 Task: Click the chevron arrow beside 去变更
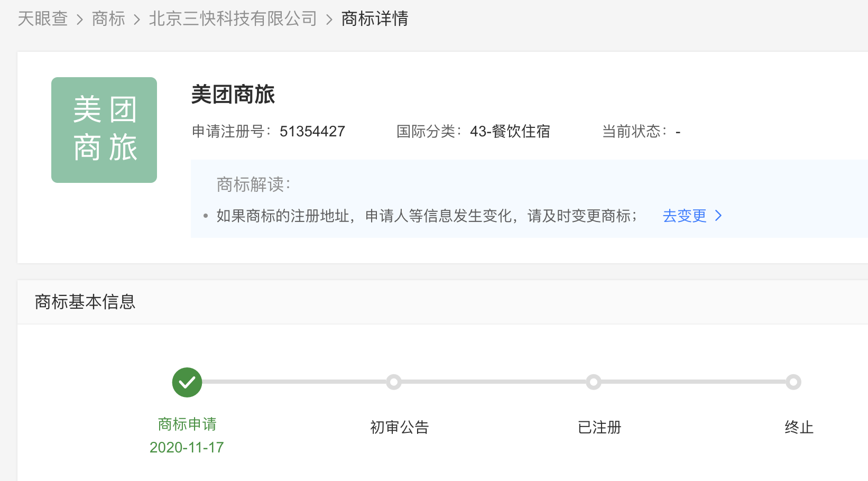point(718,216)
